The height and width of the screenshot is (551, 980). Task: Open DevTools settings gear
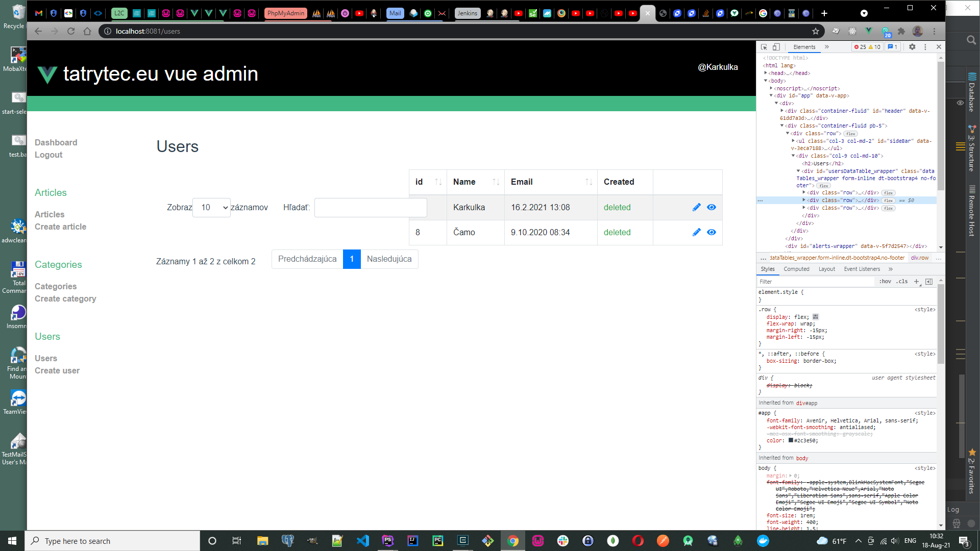point(913,46)
